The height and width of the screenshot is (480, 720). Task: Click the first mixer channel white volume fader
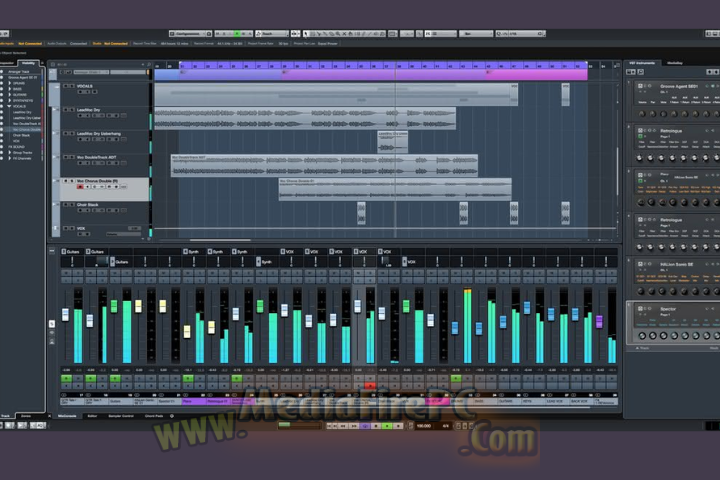point(65,315)
